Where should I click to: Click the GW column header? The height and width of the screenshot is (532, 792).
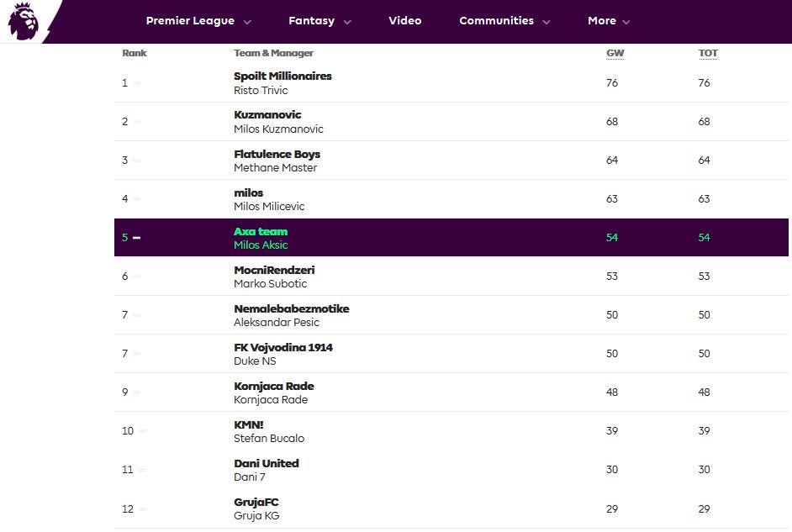click(x=615, y=53)
